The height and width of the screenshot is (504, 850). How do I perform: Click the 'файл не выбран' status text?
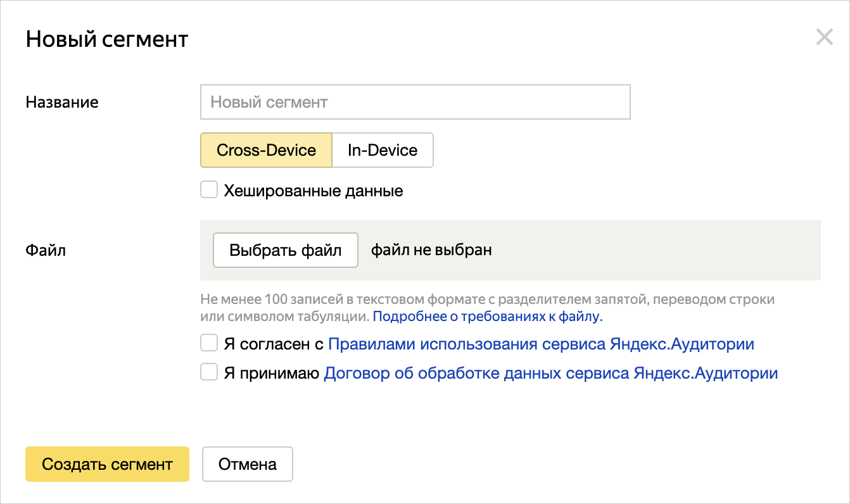click(x=431, y=250)
